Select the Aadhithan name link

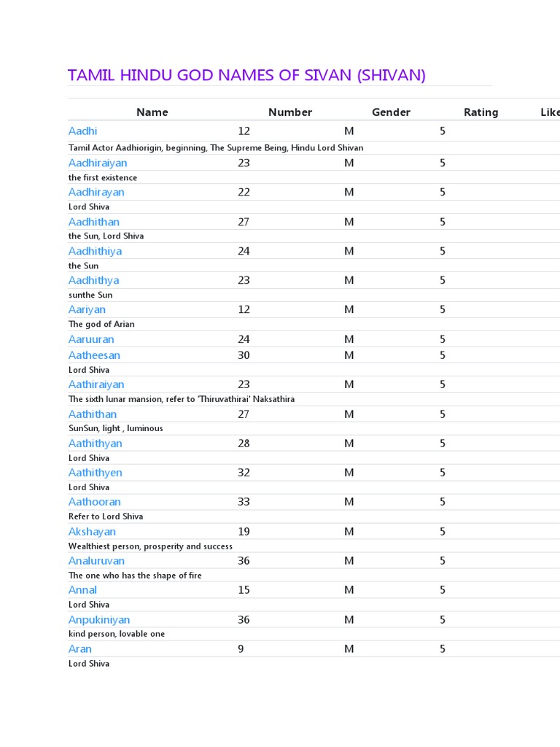pyautogui.click(x=94, y=222)
